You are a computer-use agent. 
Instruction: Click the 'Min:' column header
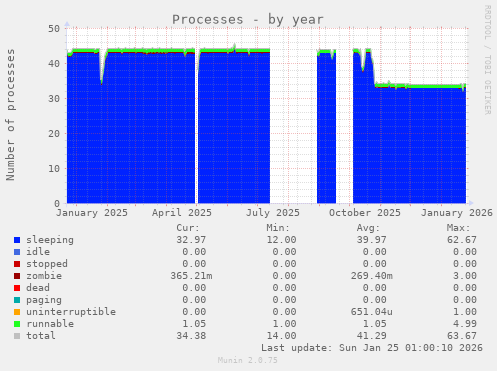click(x=278, y=228)
